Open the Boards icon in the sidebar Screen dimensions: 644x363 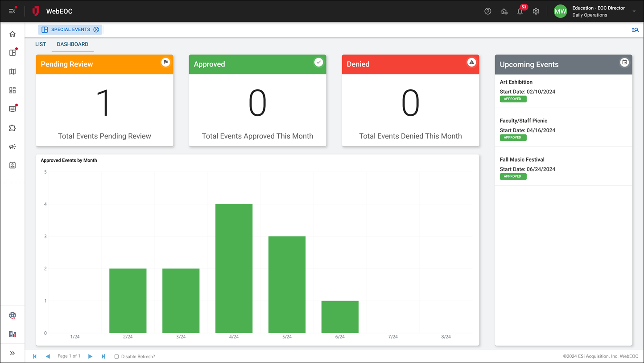[12, 52]
